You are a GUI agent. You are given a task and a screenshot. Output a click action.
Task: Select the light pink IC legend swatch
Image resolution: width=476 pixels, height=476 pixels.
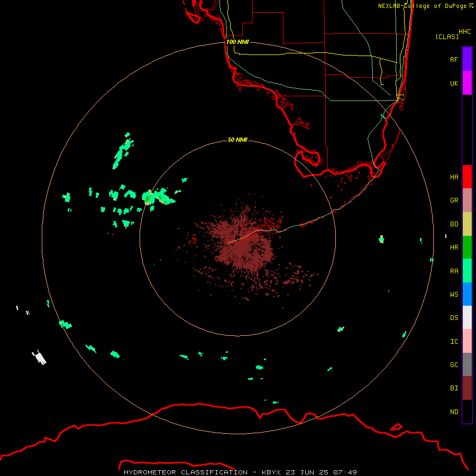(467, 341)
